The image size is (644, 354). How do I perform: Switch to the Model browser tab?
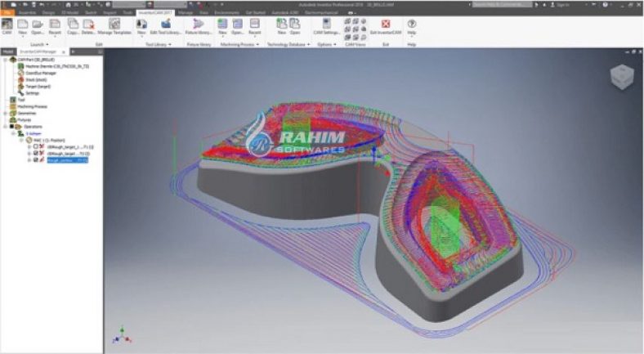tap(8, 52)
